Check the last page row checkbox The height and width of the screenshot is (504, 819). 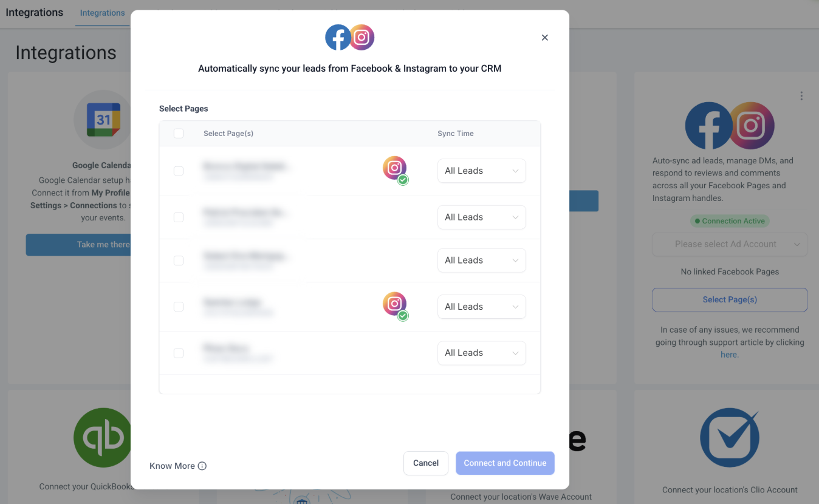pos(179,353)
